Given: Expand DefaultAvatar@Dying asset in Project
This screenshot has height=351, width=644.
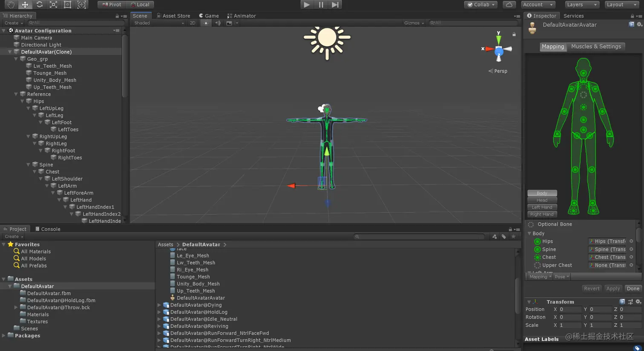Looking at the screenshot, I should (x=159, y=305).
